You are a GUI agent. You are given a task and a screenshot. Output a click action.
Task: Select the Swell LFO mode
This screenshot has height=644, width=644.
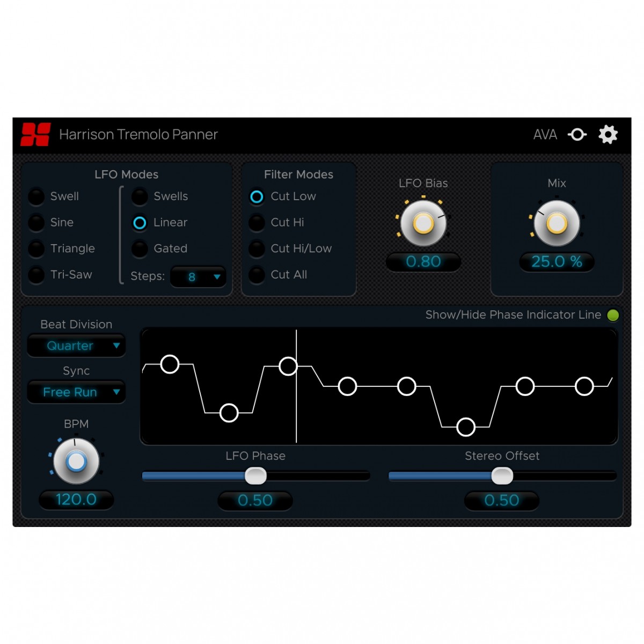coord(36,196)
